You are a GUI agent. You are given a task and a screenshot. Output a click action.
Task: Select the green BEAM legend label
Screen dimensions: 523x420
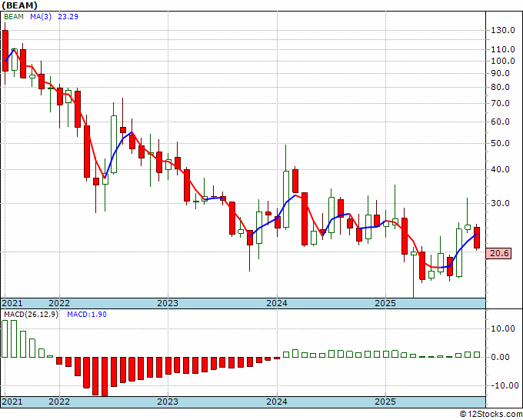[x=14, y=17]
